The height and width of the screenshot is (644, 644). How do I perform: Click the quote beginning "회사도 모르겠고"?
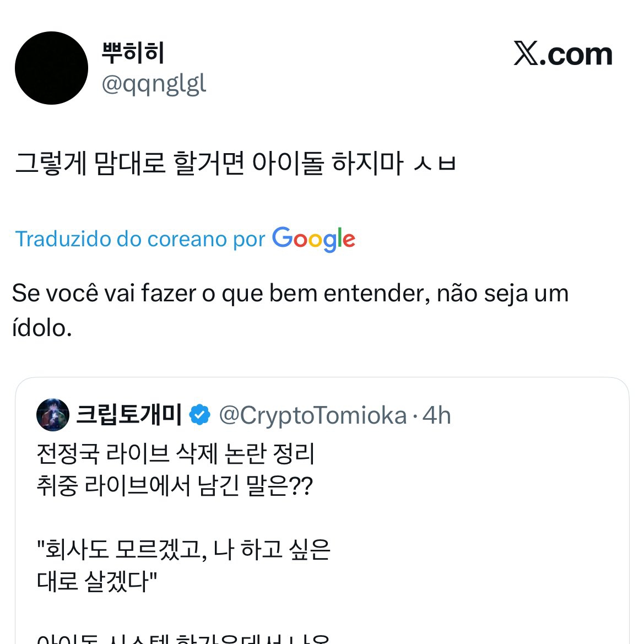coord(183,549)
